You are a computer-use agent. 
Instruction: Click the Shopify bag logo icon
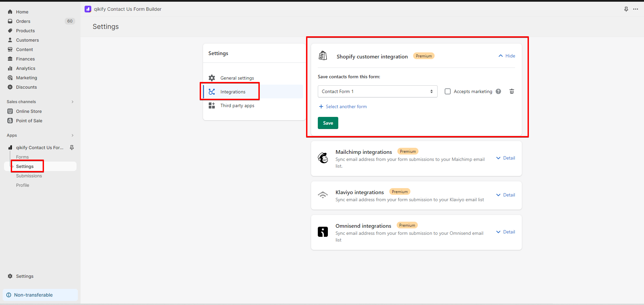pyautogui.click(x=323, y=56)
